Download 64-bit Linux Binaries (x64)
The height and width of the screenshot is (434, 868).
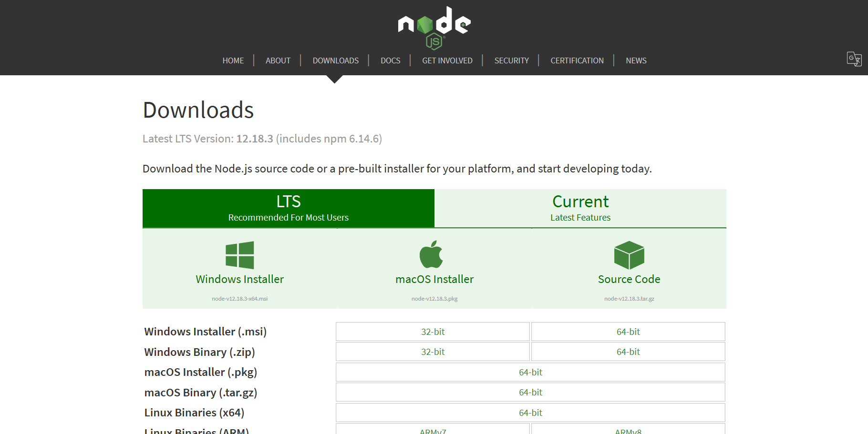coord(530,413)
